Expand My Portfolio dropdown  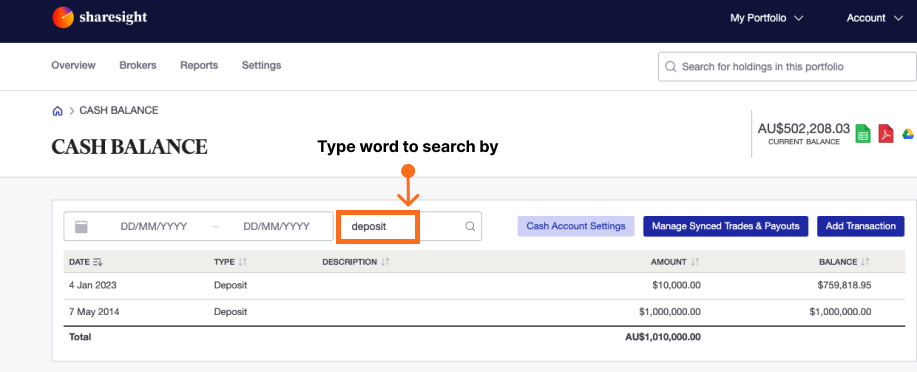tap(767, 18)
